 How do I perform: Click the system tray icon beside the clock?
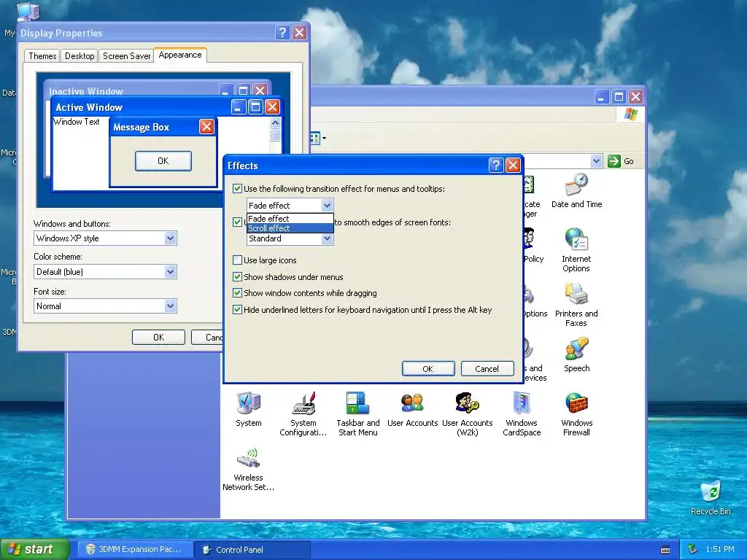(693, 549)
